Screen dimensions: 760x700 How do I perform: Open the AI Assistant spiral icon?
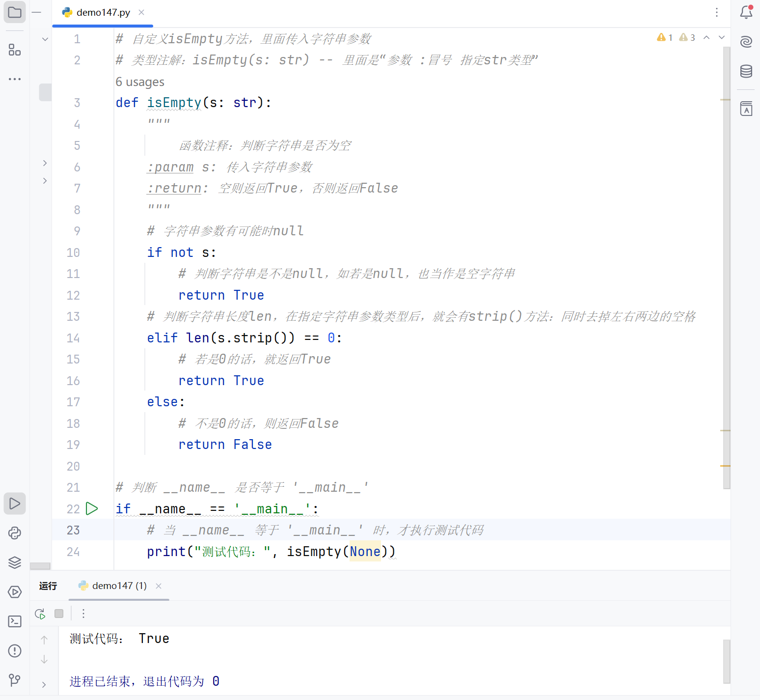[746, 42]
